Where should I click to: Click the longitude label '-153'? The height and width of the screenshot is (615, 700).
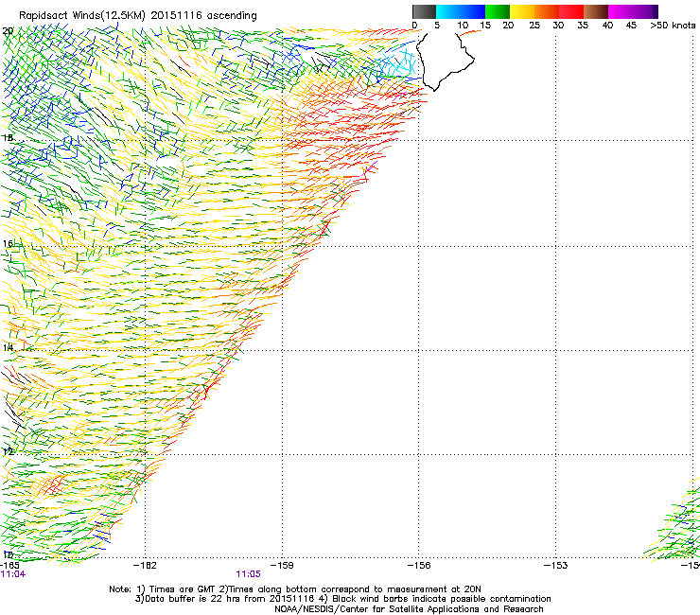pos(556,566)
